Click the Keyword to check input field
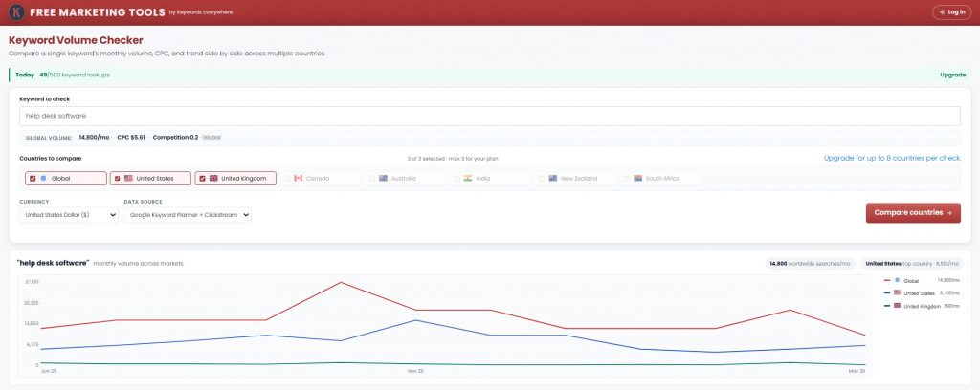980x390 pixels. tap(490, 116)
